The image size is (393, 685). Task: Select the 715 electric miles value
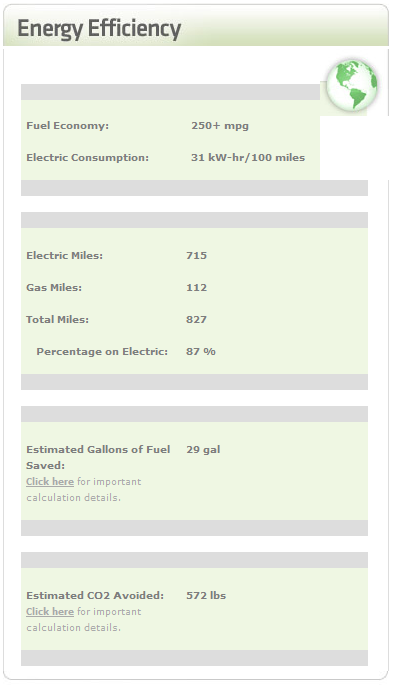click(196, 256)
